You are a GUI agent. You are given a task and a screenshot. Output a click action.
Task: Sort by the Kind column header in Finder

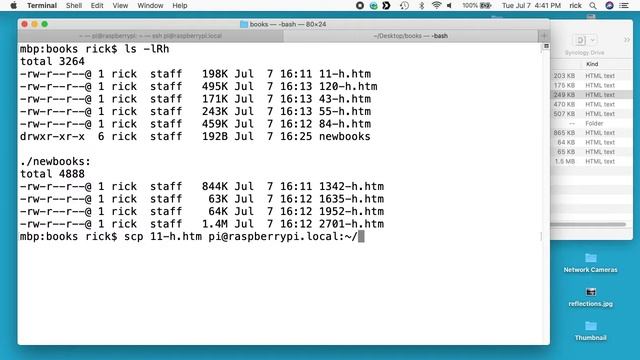[x=592, y=64]
